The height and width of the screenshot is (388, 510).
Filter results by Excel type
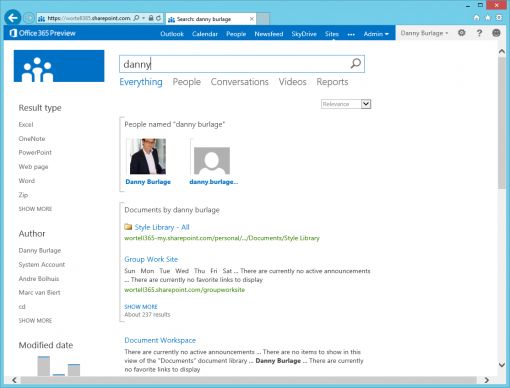26,125
